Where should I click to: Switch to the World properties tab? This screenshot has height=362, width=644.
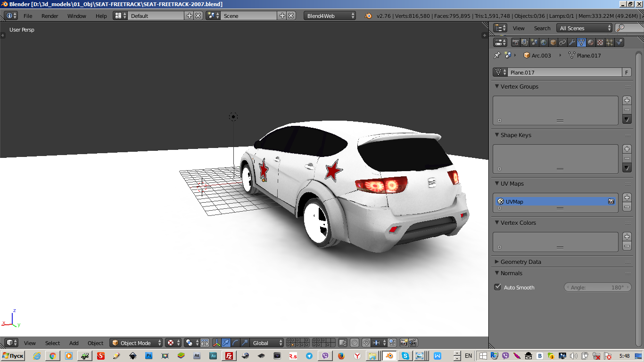pos(544,42)
